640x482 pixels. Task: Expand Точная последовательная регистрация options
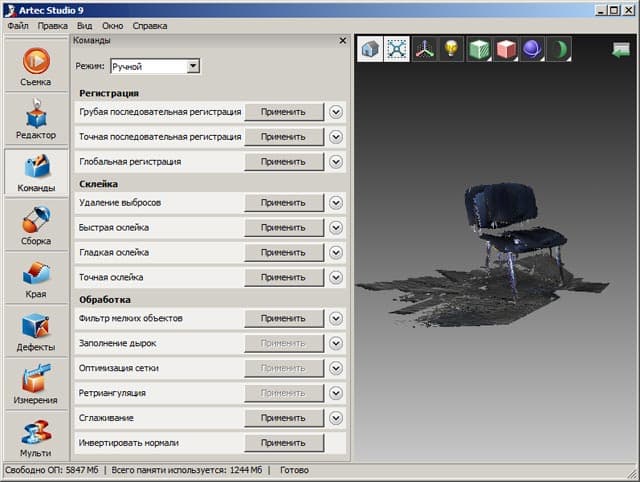tap(336, 137)
